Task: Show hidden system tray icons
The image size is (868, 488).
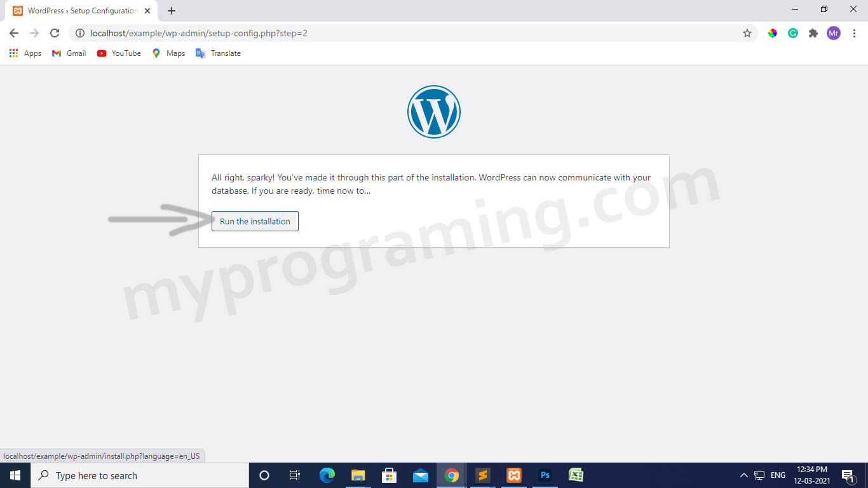Action: pyautogui.click(x=743, y=475)
